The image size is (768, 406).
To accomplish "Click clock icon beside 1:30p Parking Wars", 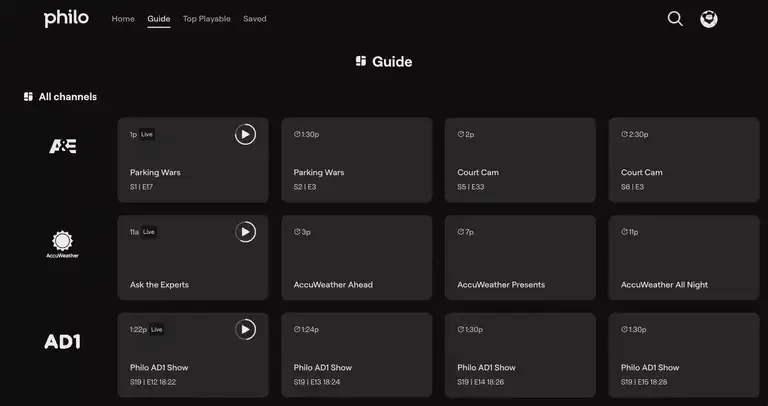I will click(297, 134).
